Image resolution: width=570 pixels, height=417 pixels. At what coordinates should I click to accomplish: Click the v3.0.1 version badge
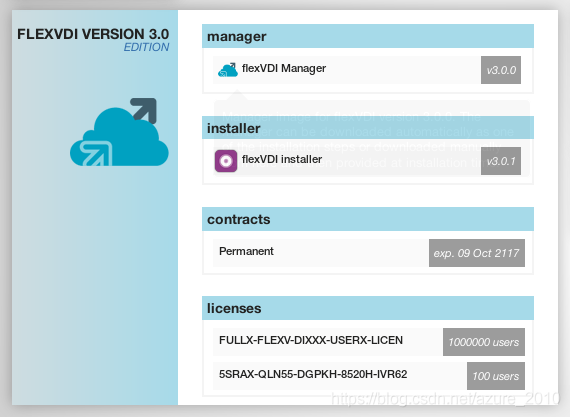501,161
